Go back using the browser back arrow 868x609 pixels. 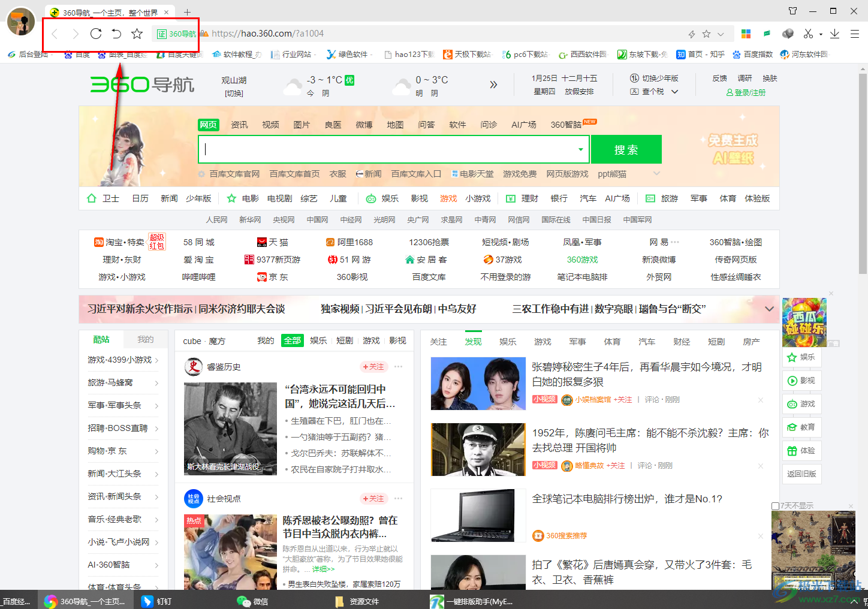coord(55,34)
